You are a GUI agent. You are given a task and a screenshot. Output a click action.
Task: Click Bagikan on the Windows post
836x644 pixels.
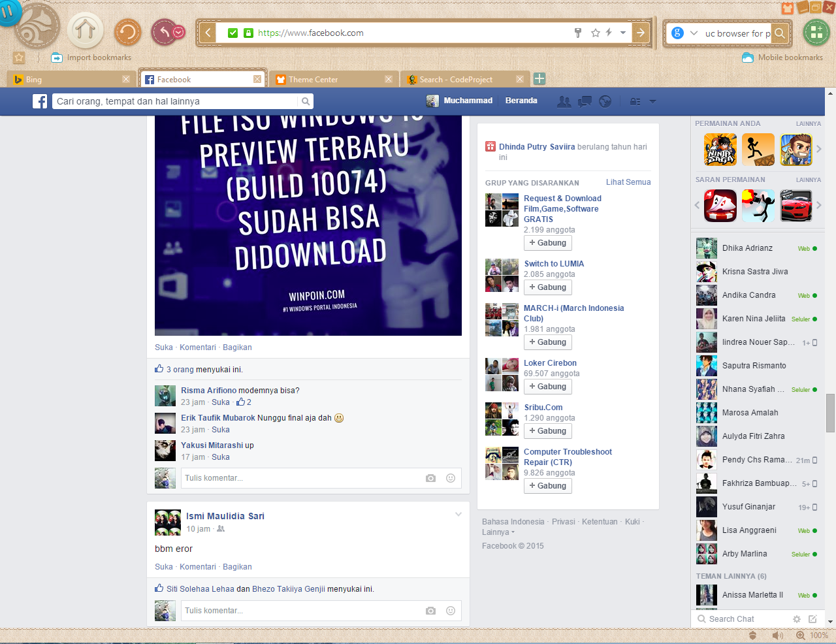pos(237,347)
